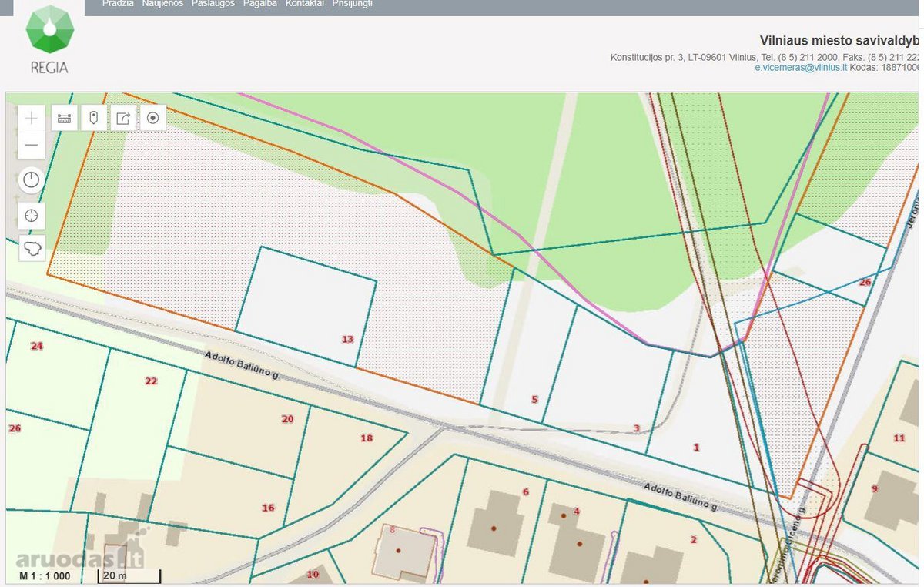Screen dimensions: 924x587
Task: Select parcel number 24 on the map
Action: pos(37,346)
